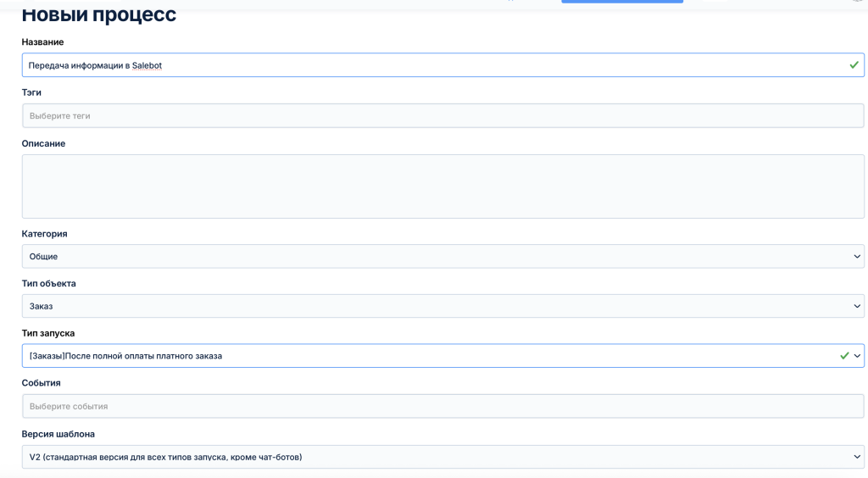This screenshot has height=478, width=868.
Task: Open the Версия шаблона dropdown
Action: point(442,458)
